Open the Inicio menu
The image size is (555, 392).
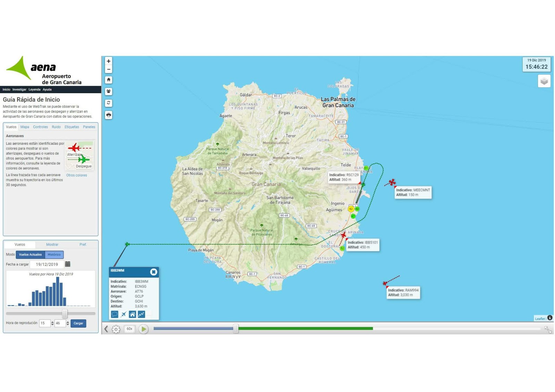tap(6, 90)
